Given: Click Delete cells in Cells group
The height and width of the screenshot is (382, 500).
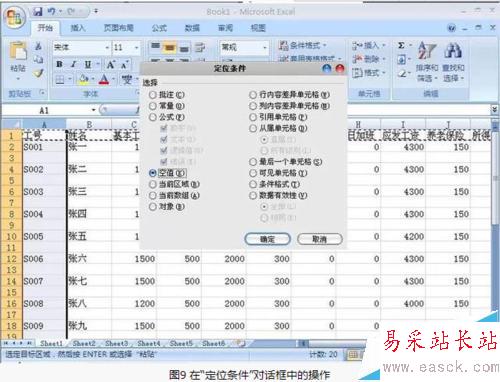Looking at the screenshot, I should click(368, 59).
